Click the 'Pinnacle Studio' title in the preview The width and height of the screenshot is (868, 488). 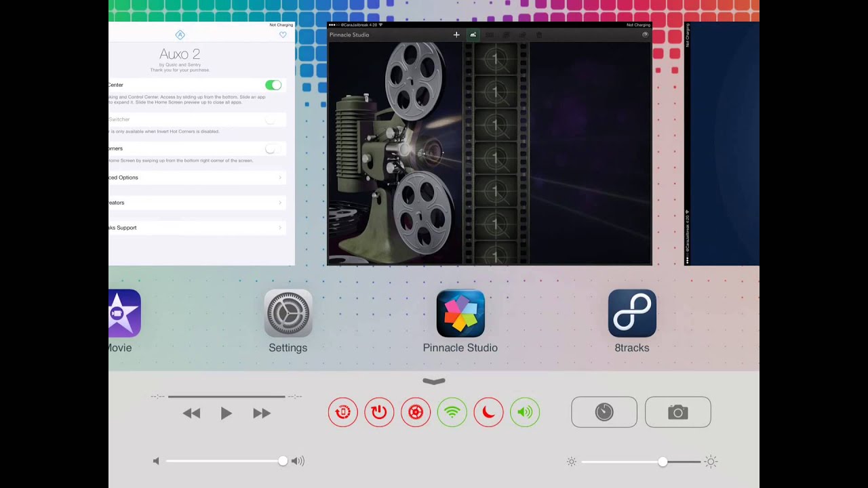[349, 35]
